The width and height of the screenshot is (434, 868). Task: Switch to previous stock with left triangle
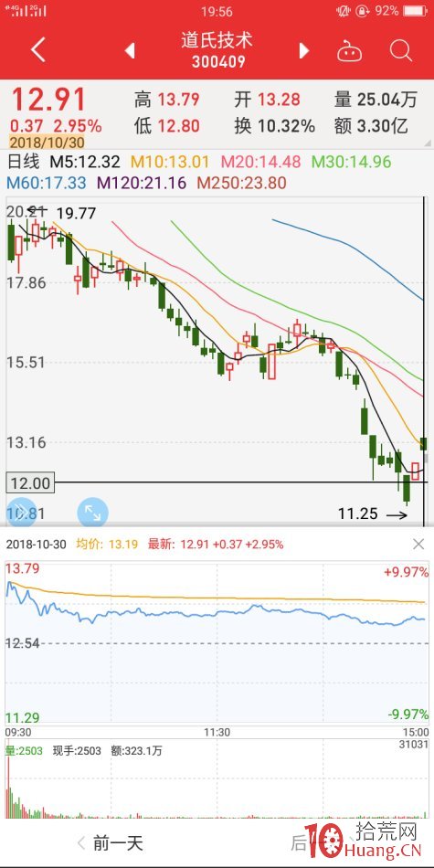(130, 51)
